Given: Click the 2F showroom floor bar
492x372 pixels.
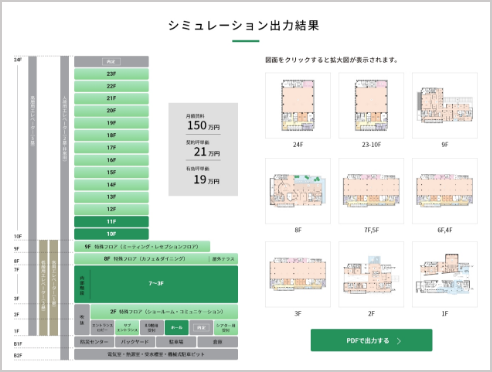Looking at the screenshot, I should (x=164, y=312).
